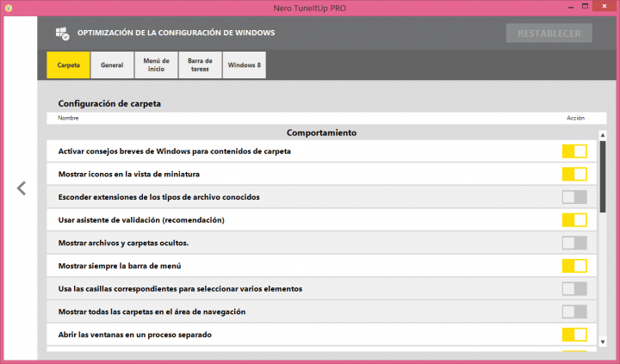Click 'Esconder extensiones de los tipos de archivo conocidos' text

click(x=159, y=197)
